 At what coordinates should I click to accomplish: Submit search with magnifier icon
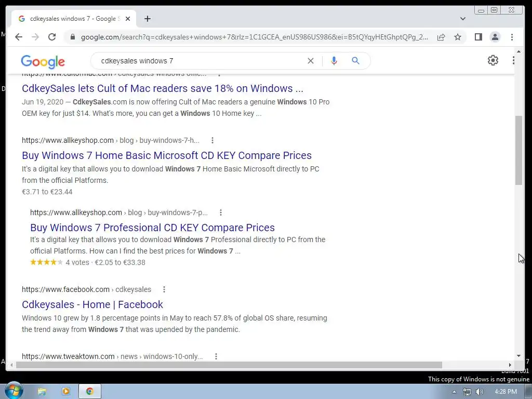tap(355, 61)
